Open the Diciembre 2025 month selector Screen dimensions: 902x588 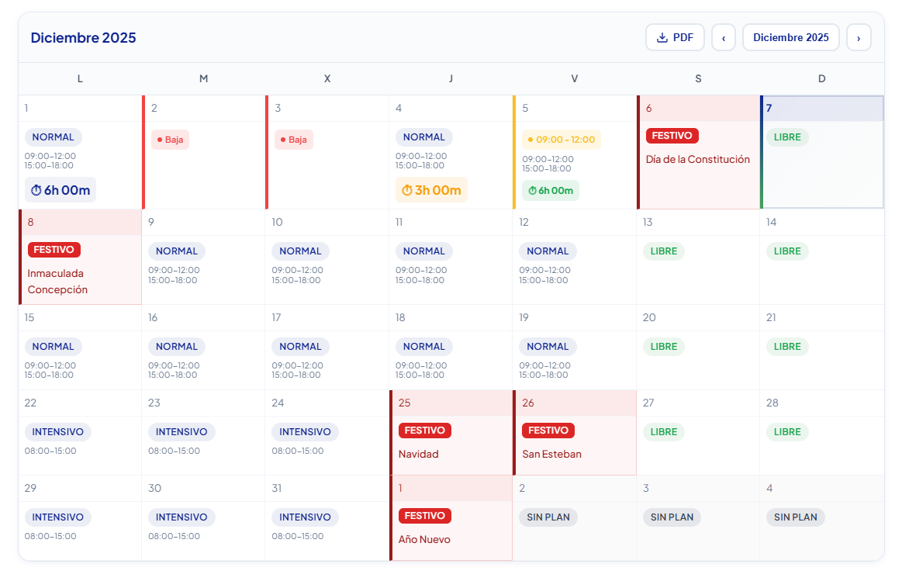(x=790, y=36)
